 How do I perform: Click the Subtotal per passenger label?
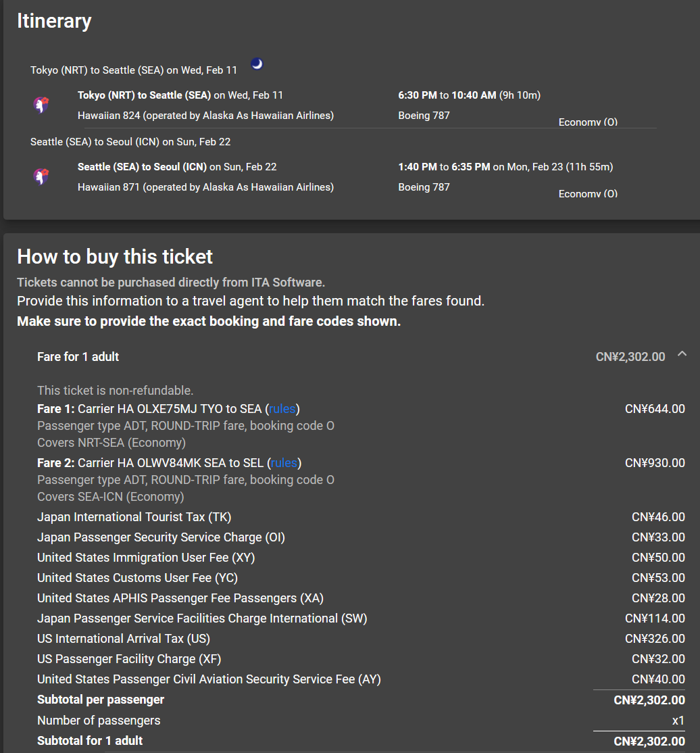[x=101, y=700]
